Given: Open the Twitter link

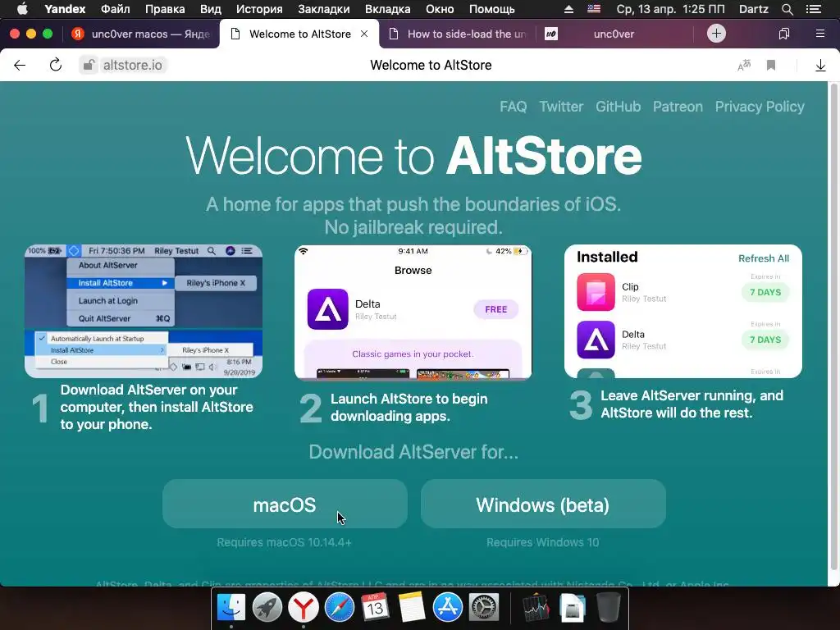Looking at the screenshot, I should click(x=561, y=107).
